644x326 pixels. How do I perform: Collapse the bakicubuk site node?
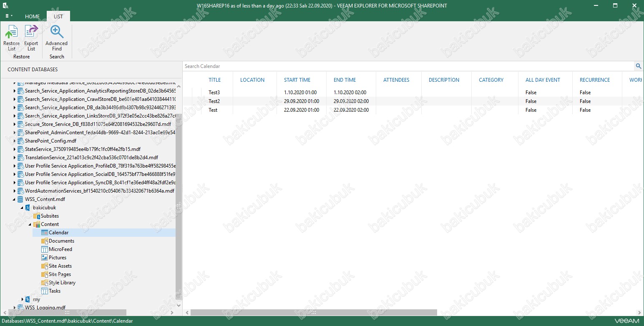click(22, 207)
